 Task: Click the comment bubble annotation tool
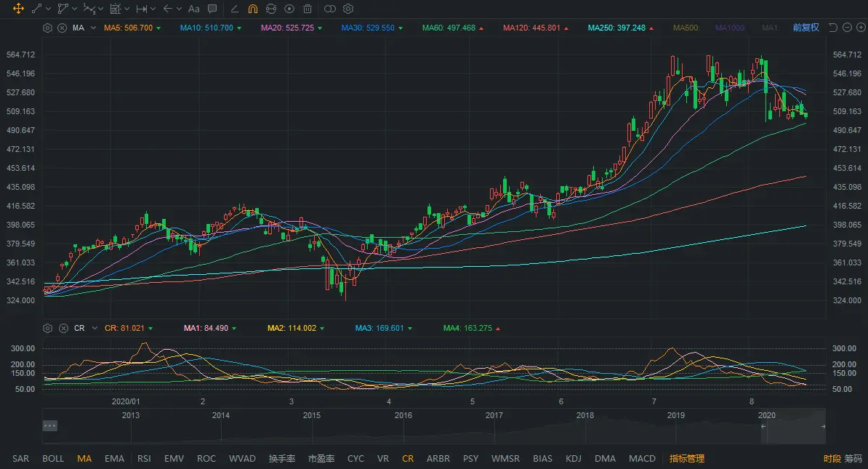[x=212, y=9]
